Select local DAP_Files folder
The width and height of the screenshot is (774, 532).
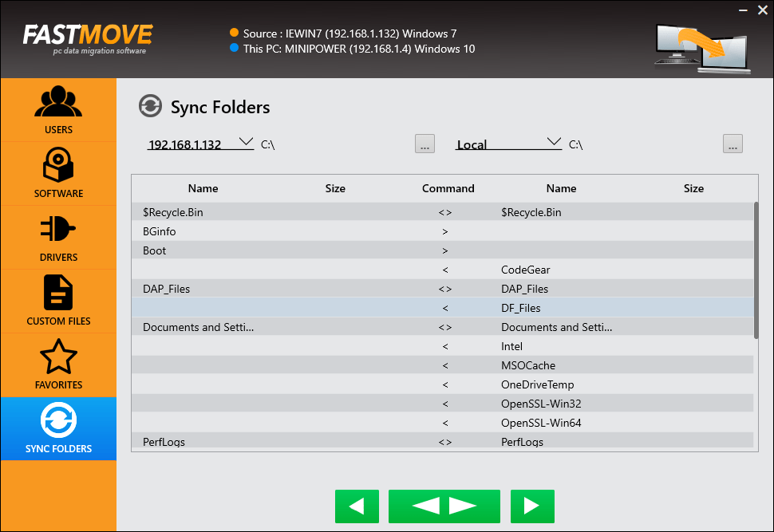525,290
